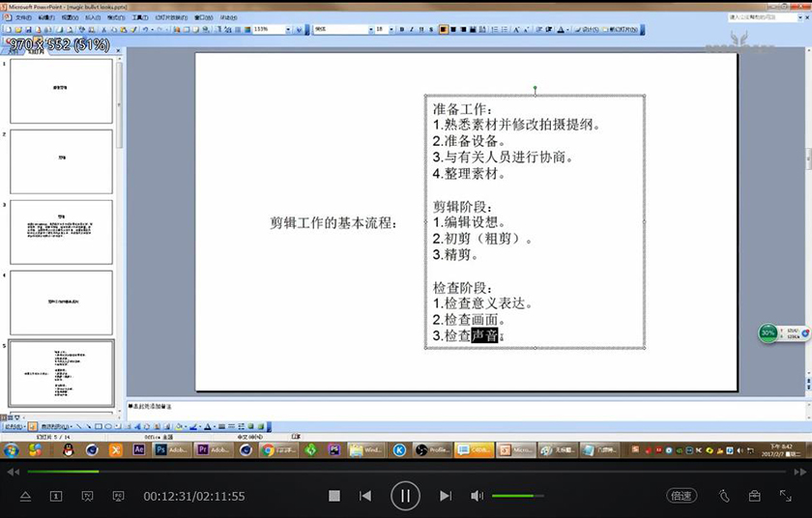812x518 pixels.
Task: Toggle Underline formatting in toolbar
Action: [421, 30]
